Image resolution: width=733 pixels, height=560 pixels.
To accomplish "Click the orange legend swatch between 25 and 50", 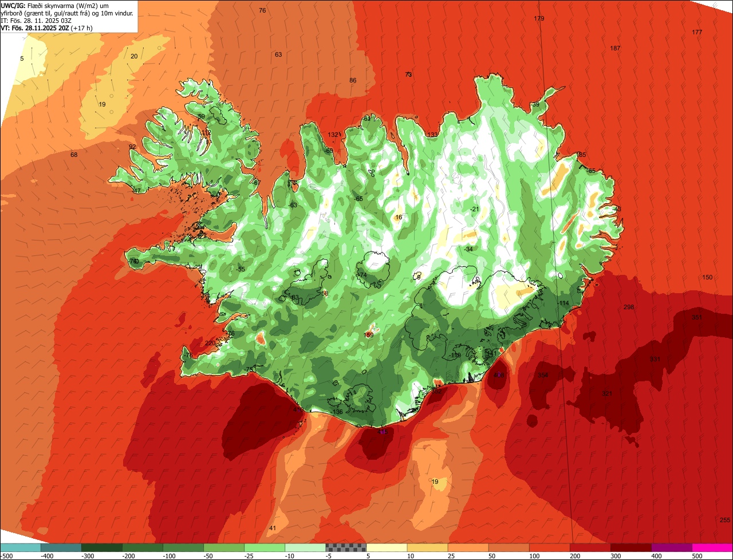I will point(467,547).
